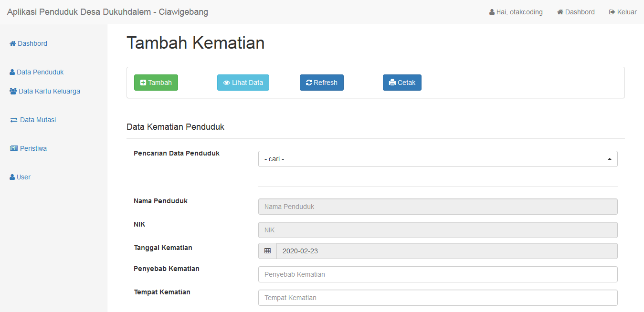Select the person icon next to Data Penduduk

click(11, 72)
